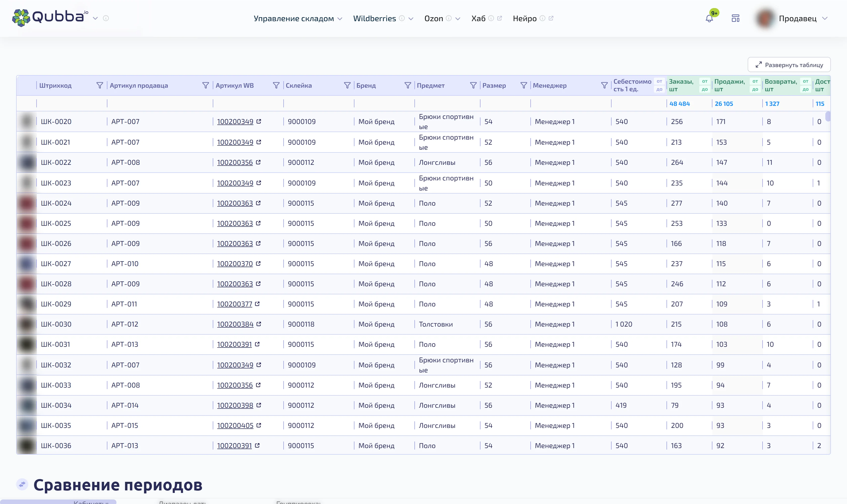847x504 pixels.
Task: Click the Сравнение периодов section icon
Action: click(x=22, y=484)
